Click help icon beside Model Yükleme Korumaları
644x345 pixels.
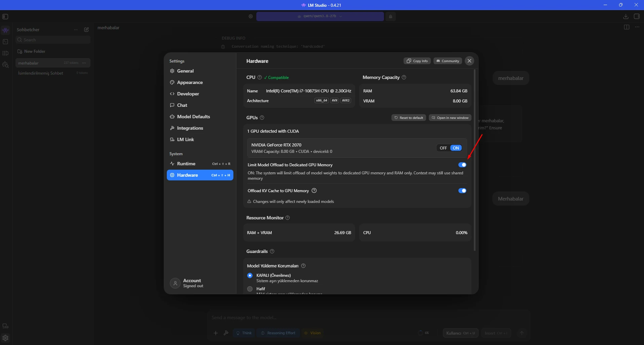tap(303, 266)
